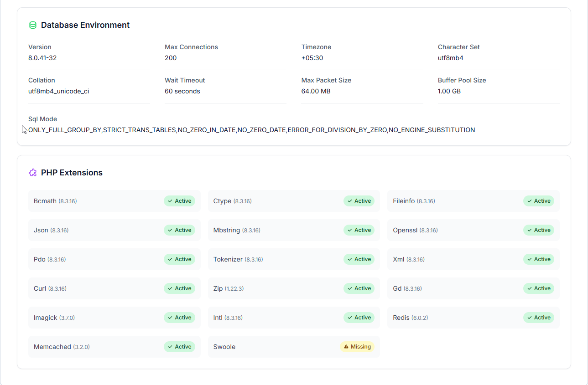Select the Database Environment heading
This screenshot has width=588, height=385.
[85, 25]
